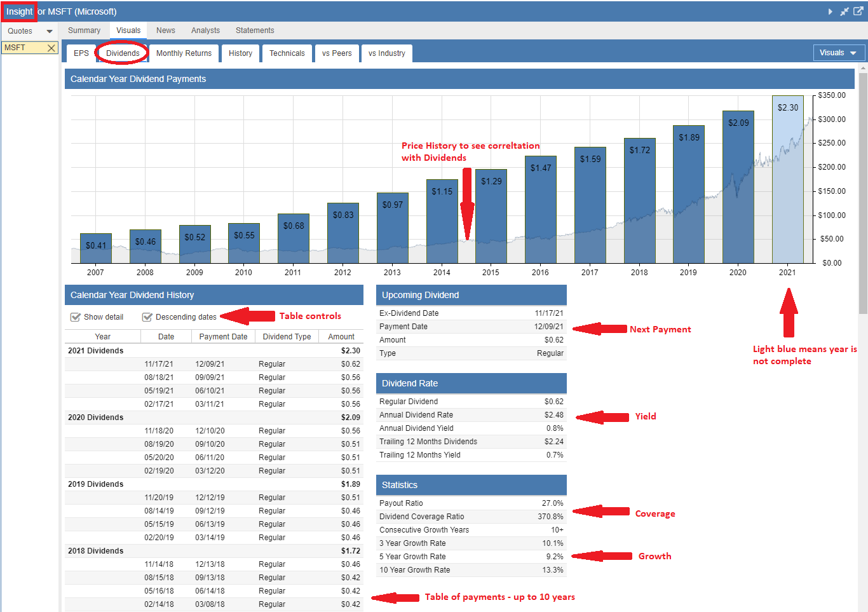Click the 2021 light blue dividend bar
This screenshot has width=868, height=612.
pos(788,179)
